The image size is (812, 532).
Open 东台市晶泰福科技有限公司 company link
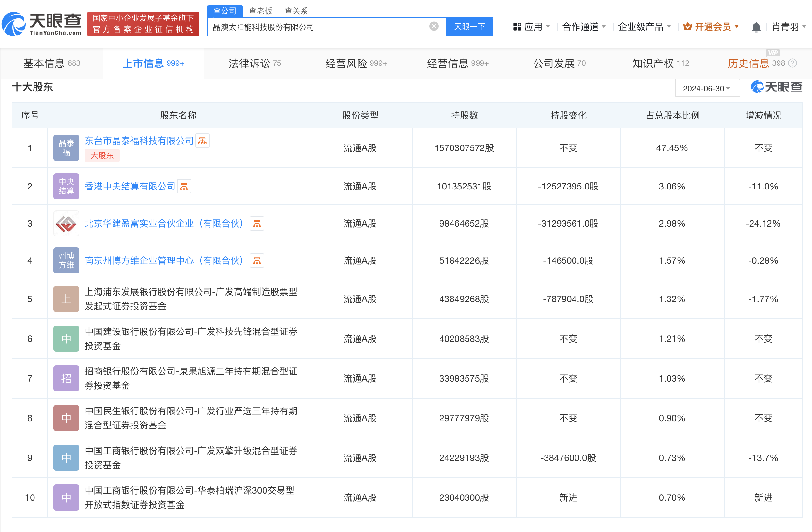coord(139,141)
